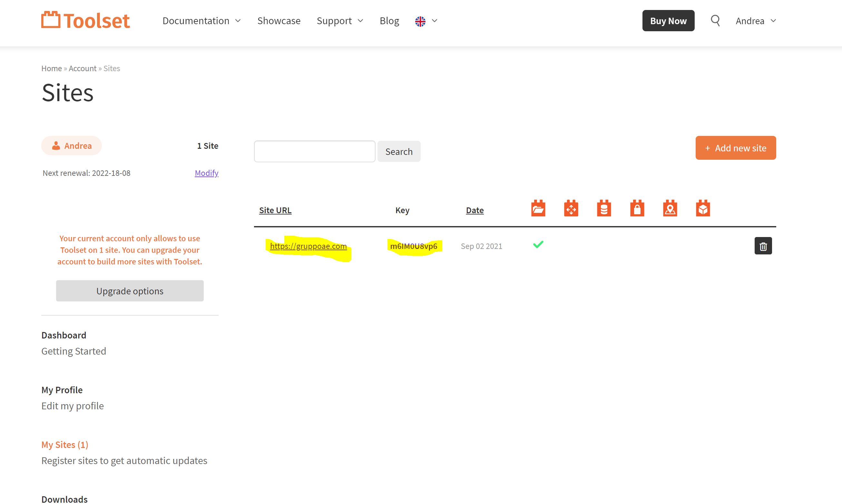This screenshot has width=842, height=504.
Task: Expand the Support menu
Action: click(340, 21)
